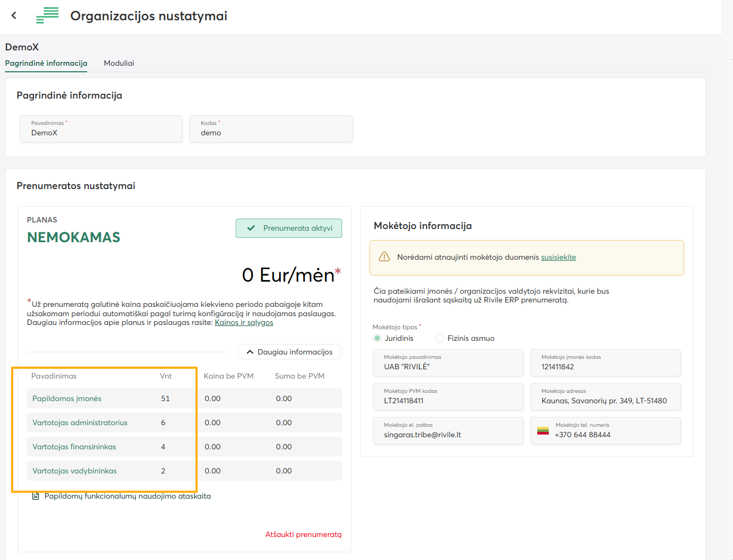Click the susisiekite contact link
This screenshot has width=733, height=560.
558,257
